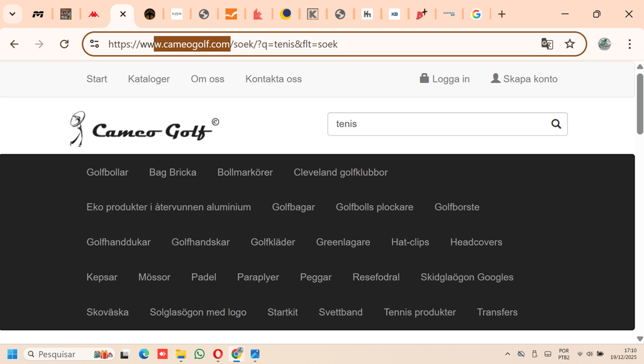The width and height of the screenshot is (644, 364).
Task: Open Windows Start menu
Action: coord(13,354)
